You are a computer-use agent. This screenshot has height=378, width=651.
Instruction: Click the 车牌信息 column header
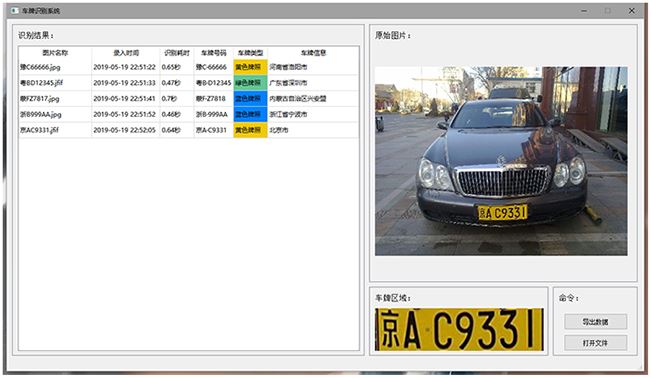313,53
